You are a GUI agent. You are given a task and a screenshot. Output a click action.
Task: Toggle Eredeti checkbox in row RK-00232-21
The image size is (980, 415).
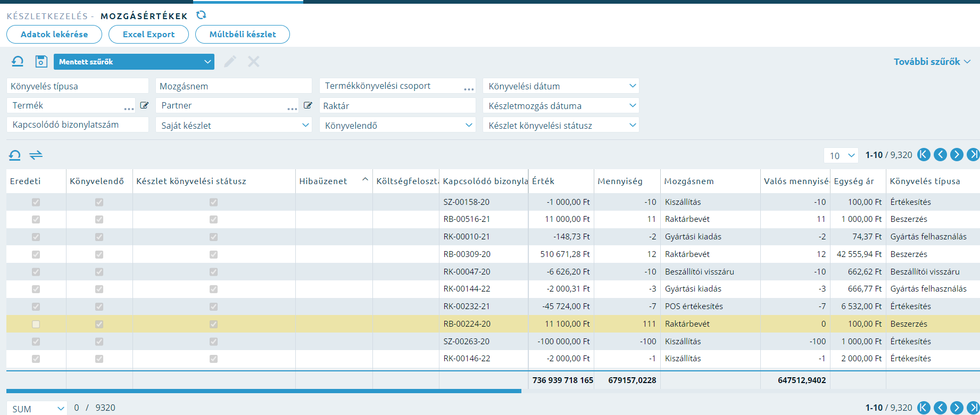(36, 306)
